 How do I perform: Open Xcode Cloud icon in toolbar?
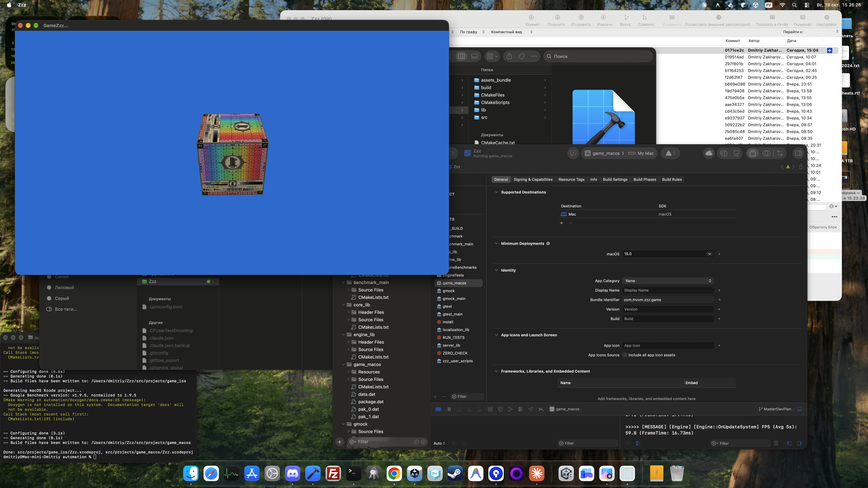point(709,153)
